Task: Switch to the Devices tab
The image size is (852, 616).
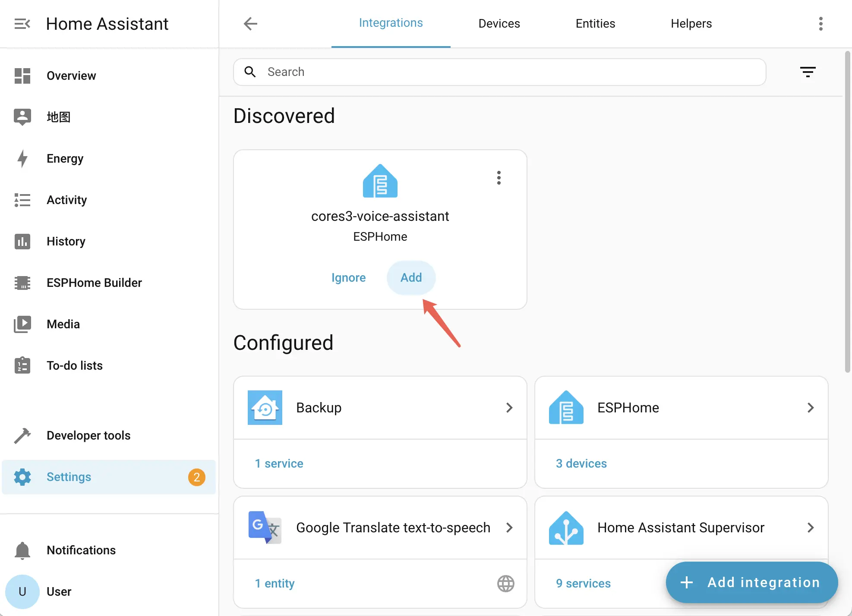Action: click(499, 24)
